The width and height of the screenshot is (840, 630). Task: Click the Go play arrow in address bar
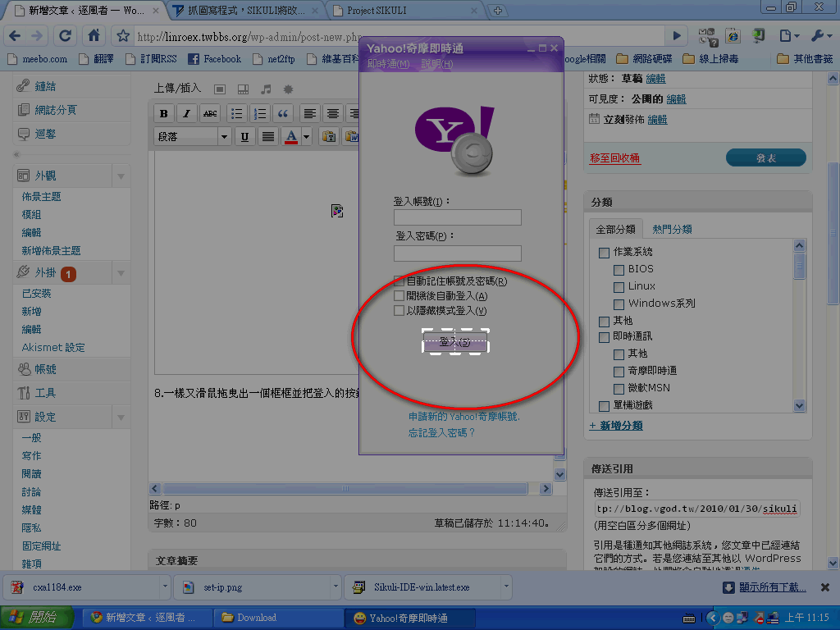(677, 36)
